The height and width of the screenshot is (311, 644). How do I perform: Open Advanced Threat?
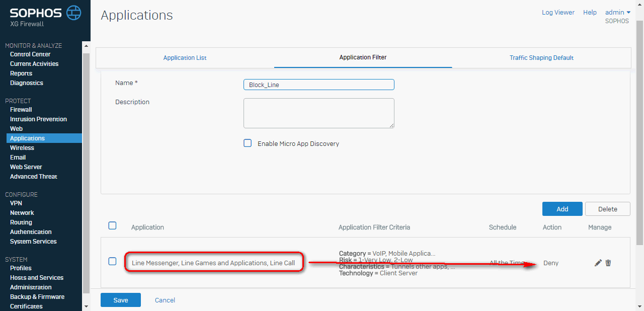coord(34,177)
